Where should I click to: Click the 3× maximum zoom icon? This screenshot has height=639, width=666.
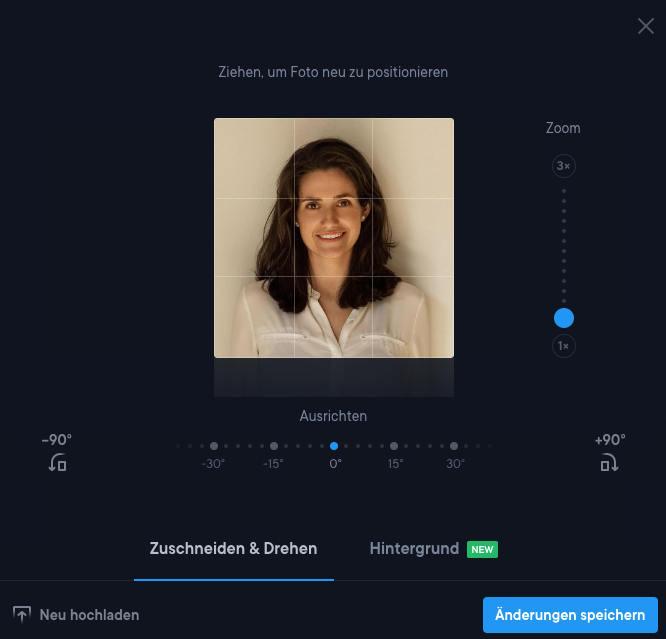tap(564, 166)
